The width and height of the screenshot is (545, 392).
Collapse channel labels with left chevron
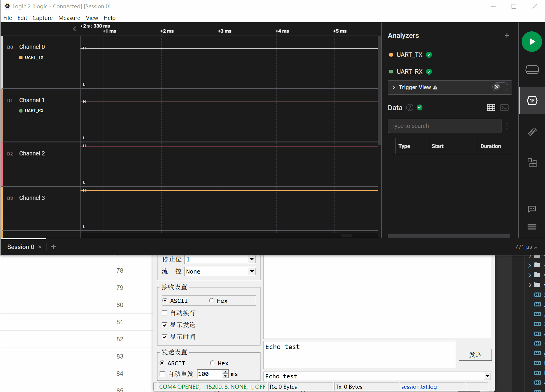tap(74, 29)
